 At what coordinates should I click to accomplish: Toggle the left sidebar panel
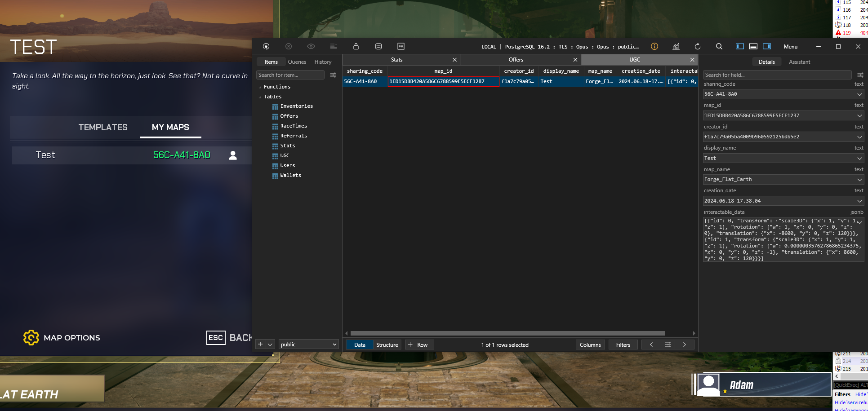(x=740, y=46)
